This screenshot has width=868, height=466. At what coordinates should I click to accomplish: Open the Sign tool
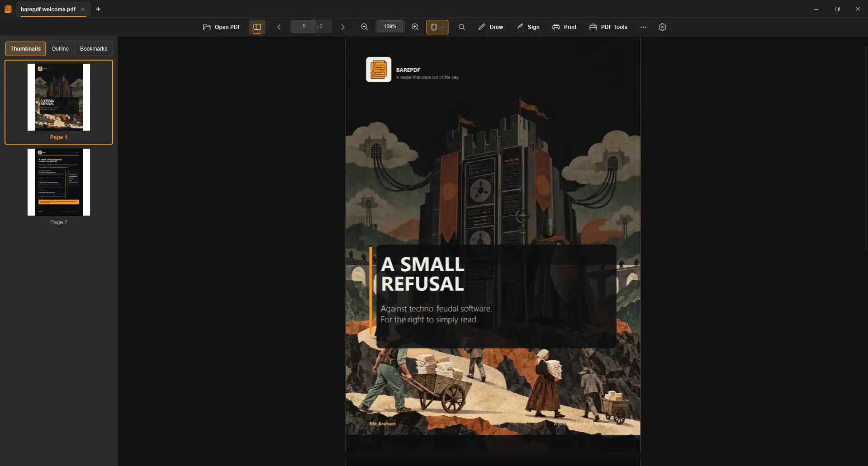(x=528, y=27)
